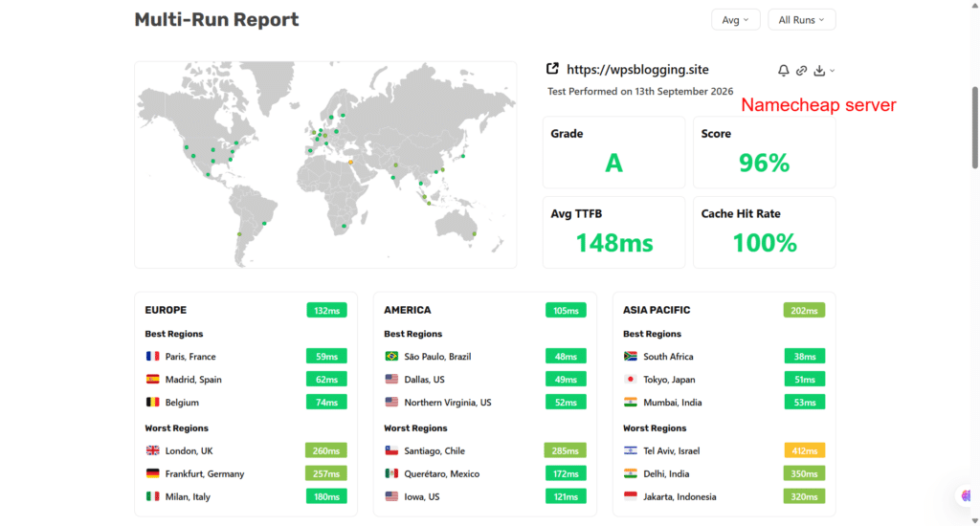This screenshot has height=526, width=980.
Task: Click the ASIA PACIFIC section heading
Action: [657, 310]
